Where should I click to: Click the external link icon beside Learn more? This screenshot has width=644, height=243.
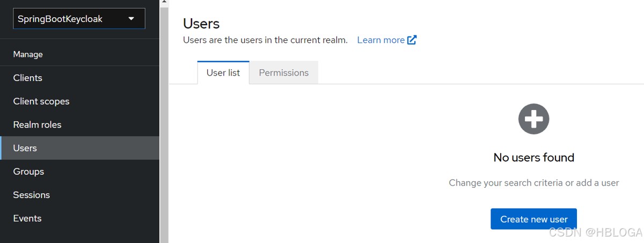(x=412, y=40)
